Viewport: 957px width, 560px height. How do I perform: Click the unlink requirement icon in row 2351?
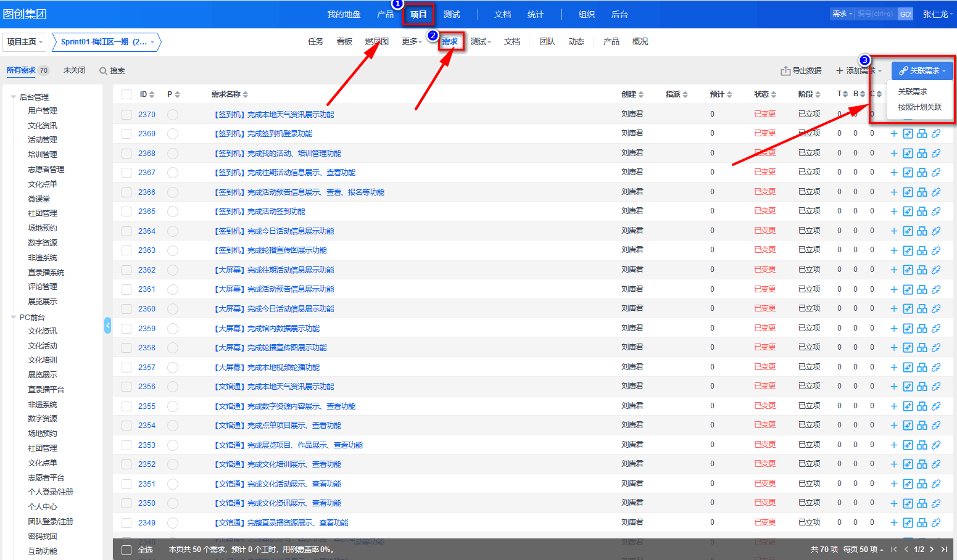tap(936, 484)
